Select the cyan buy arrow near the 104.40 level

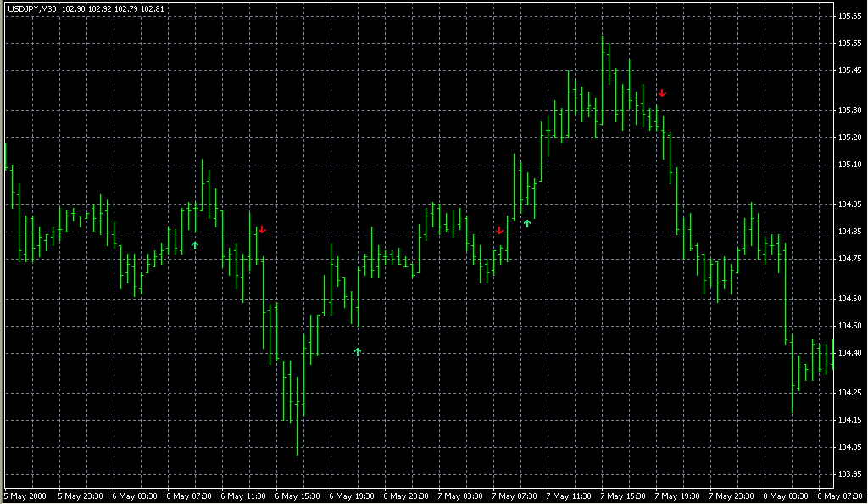pyautogui.click(x=358, y=351)
